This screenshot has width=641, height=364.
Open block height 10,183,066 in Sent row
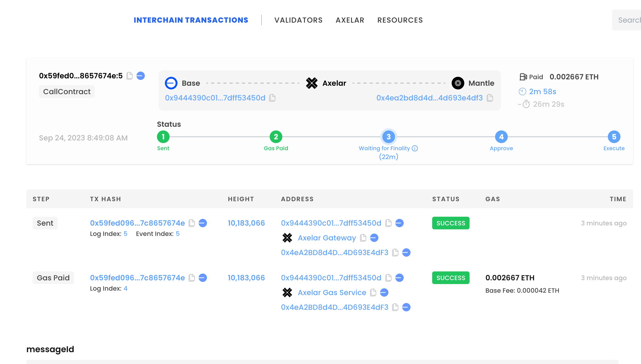pos(246,223)
